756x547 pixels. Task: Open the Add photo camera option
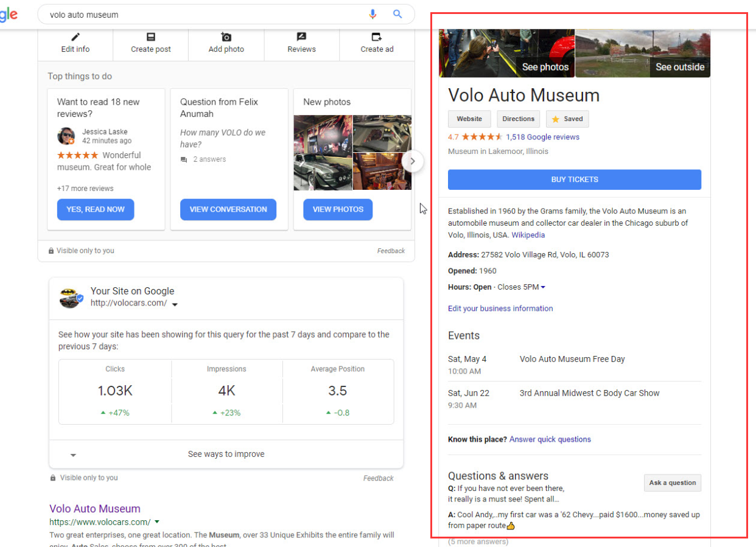[226, 43]
